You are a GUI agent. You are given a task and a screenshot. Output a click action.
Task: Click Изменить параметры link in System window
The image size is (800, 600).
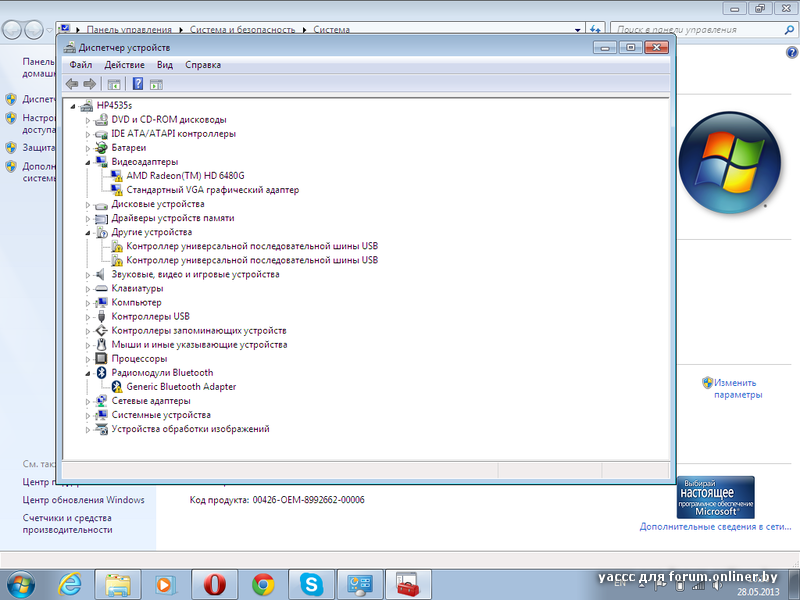coord(737,389)
